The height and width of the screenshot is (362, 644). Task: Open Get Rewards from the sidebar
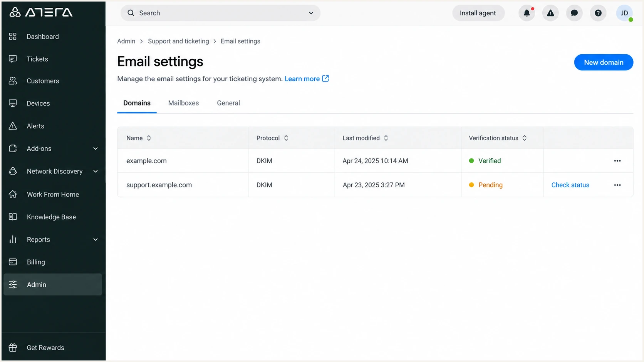[x=53, y=347]
